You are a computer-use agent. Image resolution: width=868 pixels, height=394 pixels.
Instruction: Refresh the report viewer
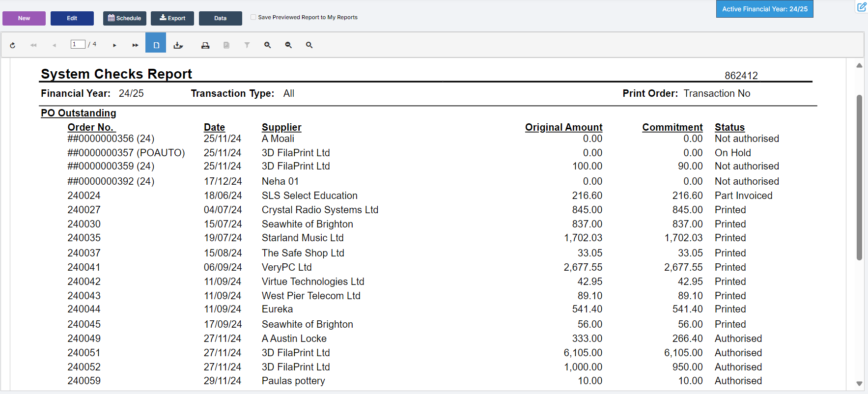pos(13,45)
